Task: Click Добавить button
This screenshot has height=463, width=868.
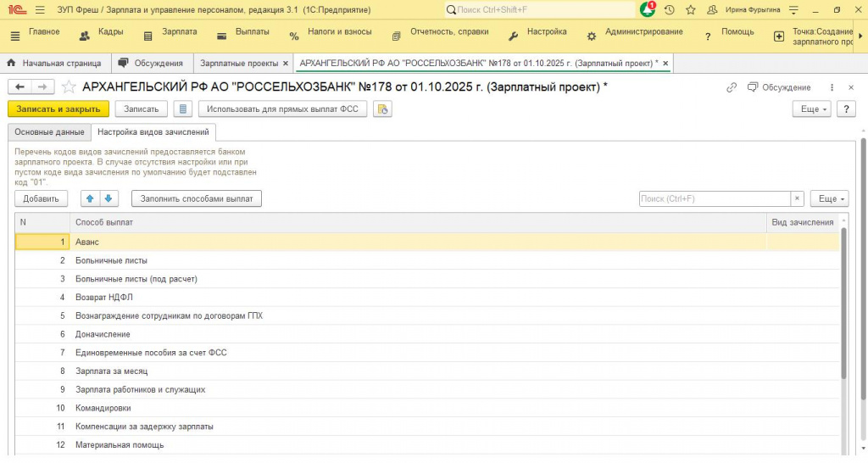Action: [41, 198]
